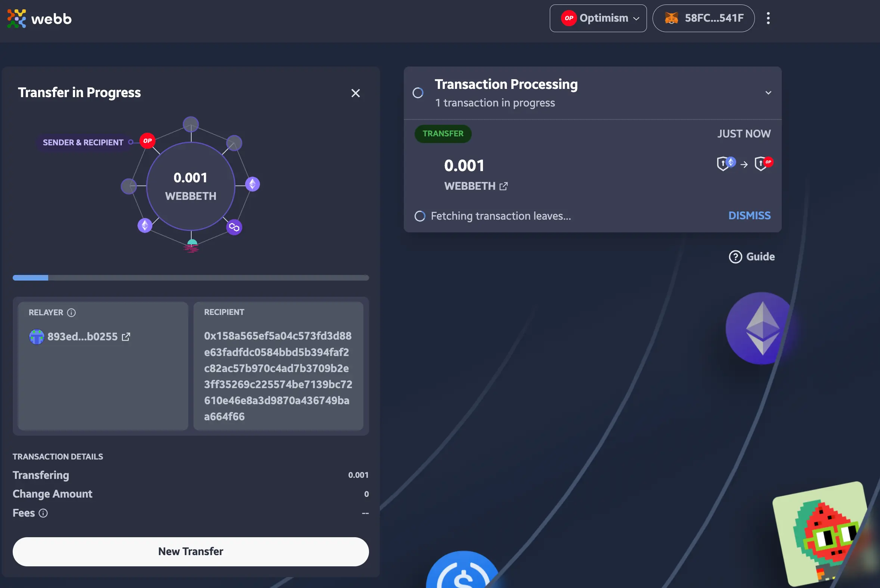Viewport: 880px width, 588px height.
Task: Click the MetaMask fox icon in wallet button
Action: [x=671, y=18]
